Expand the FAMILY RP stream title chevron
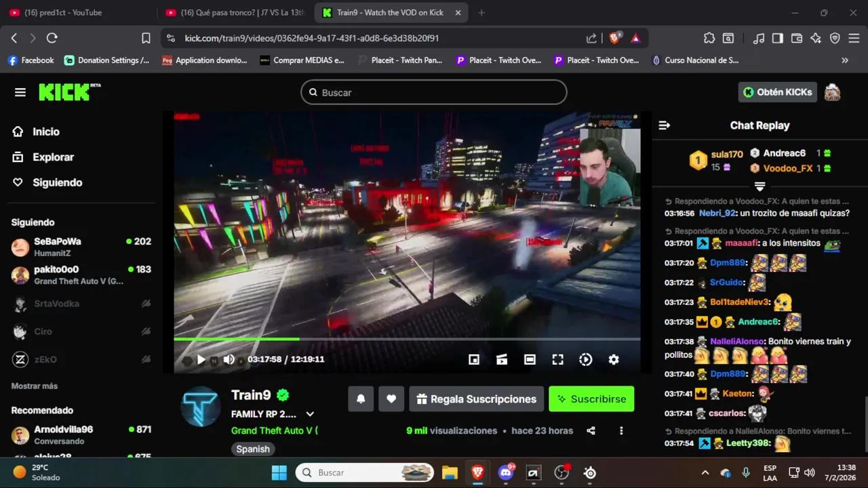 point(310,414)
